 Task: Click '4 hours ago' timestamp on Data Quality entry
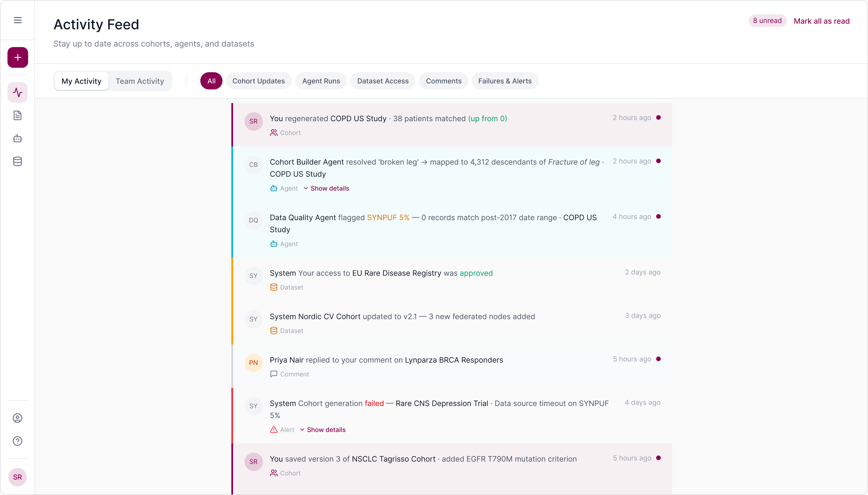tap(631, 217)
